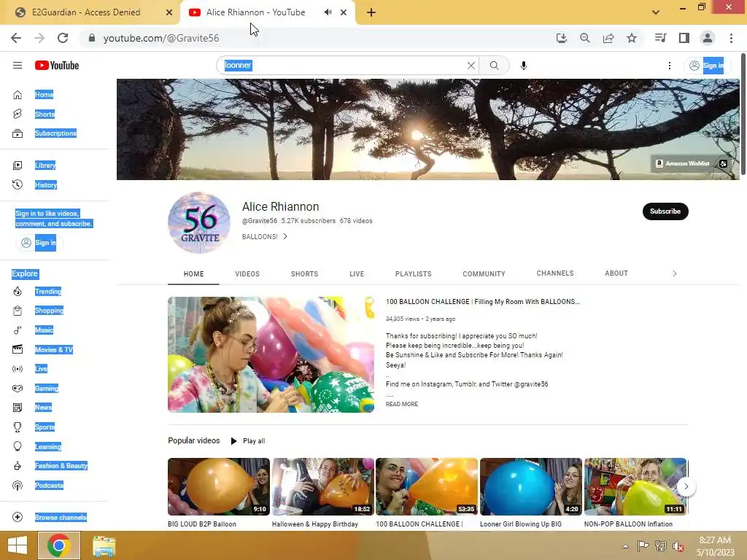The height and width of the screenshot is (560, 747).
Task: Click the page vertical scrollbar
Action: [x=743, y=114]
